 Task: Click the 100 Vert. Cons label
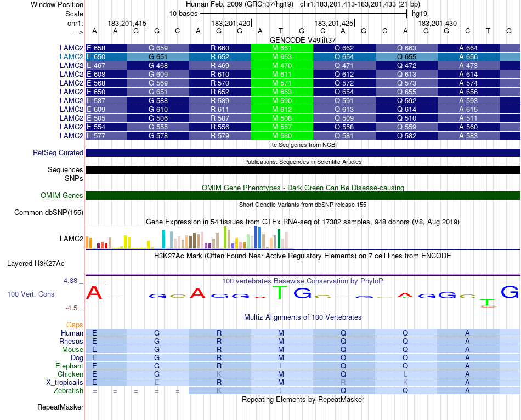31,294
